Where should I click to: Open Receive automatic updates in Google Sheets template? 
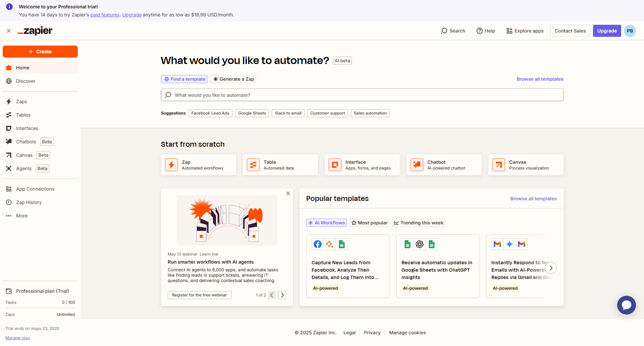(x=438, y=266)
